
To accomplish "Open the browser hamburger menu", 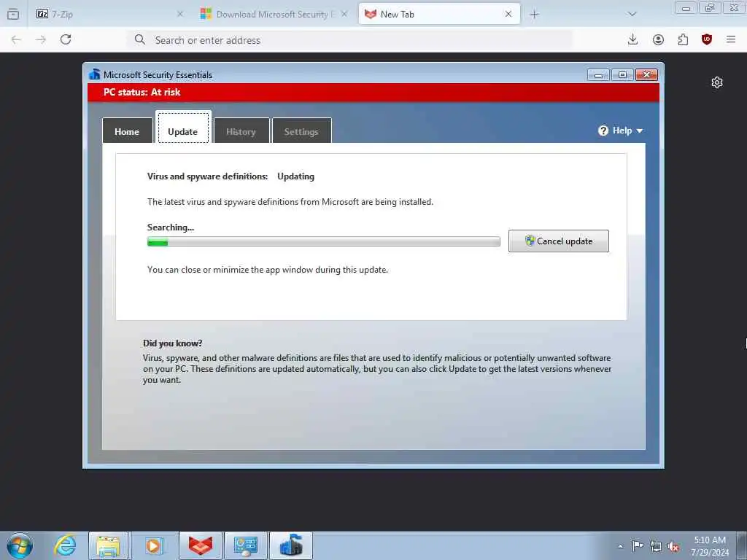I will [x=731, y=39].
